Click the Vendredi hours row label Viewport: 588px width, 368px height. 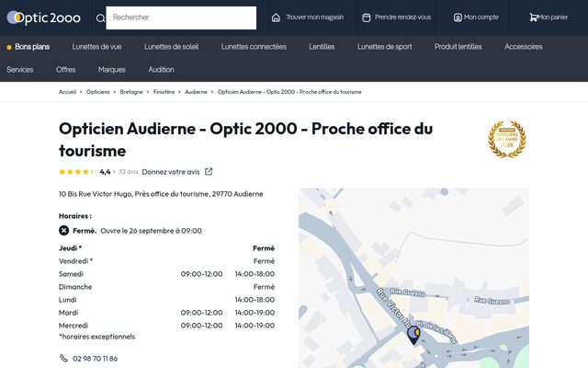(75, 261)
